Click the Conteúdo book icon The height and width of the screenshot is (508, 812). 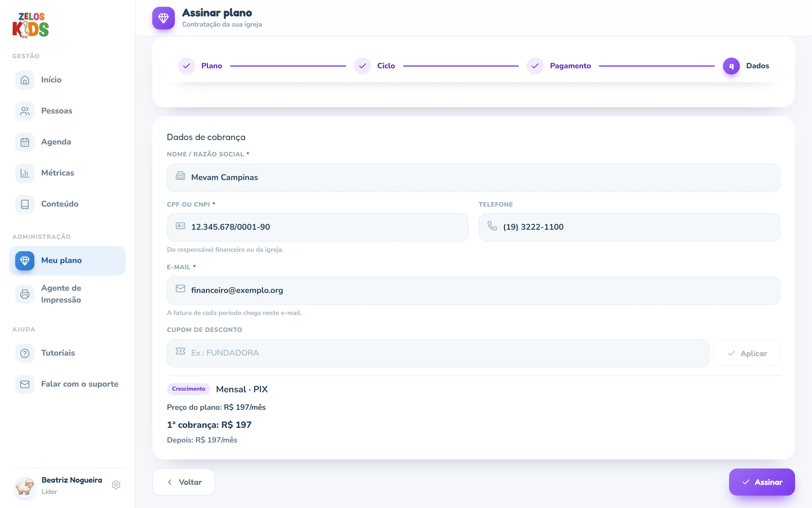(25, 204)
